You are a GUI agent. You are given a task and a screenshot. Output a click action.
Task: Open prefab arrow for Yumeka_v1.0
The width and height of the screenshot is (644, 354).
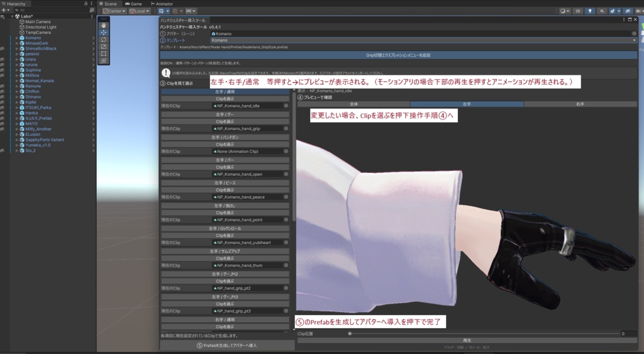point(93,145)
